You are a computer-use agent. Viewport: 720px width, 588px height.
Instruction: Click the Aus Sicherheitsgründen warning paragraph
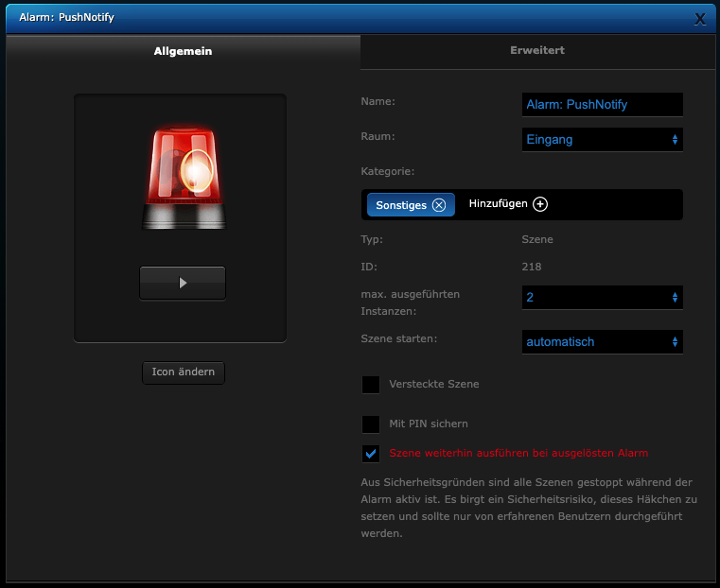[529, 508]
